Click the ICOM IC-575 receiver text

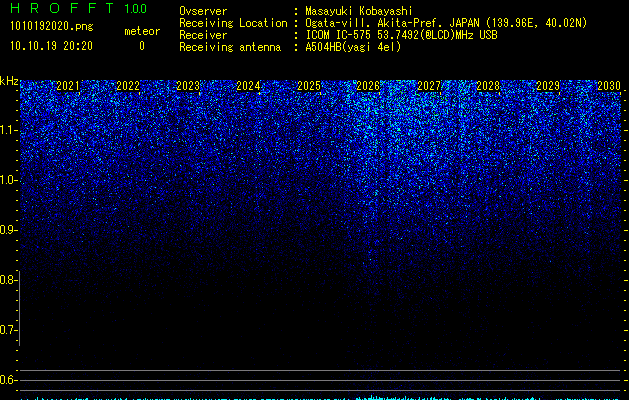(x=401, y=35)
